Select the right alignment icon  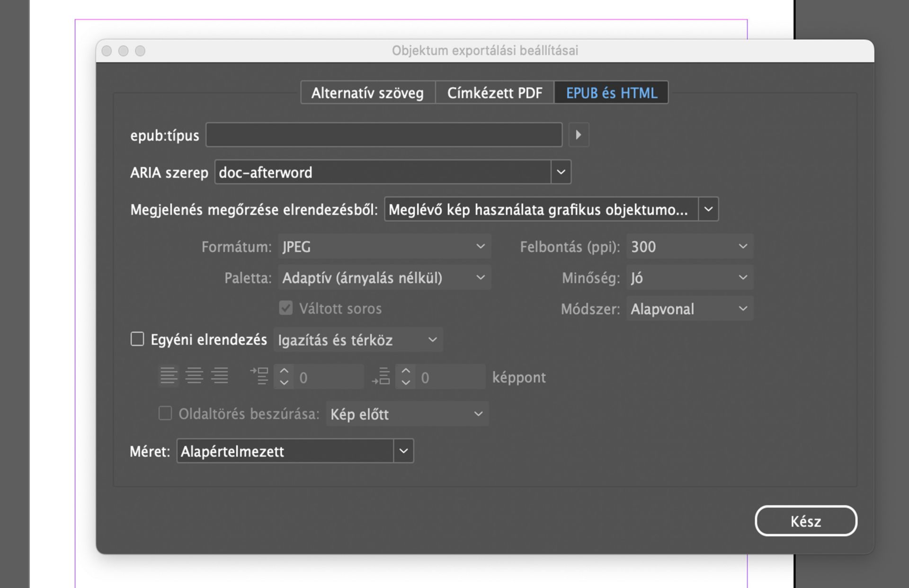coord(219,376)
